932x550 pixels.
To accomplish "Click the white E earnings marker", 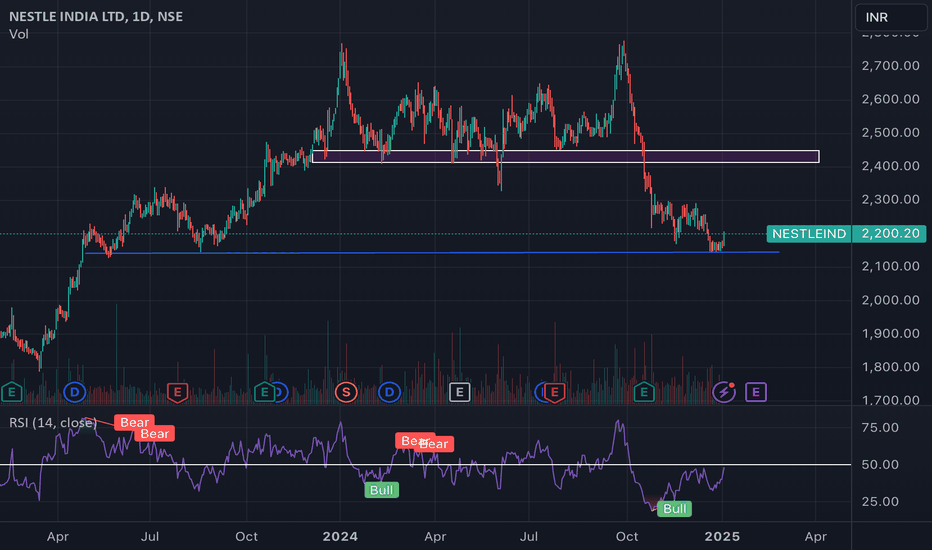I will (459, 392).
